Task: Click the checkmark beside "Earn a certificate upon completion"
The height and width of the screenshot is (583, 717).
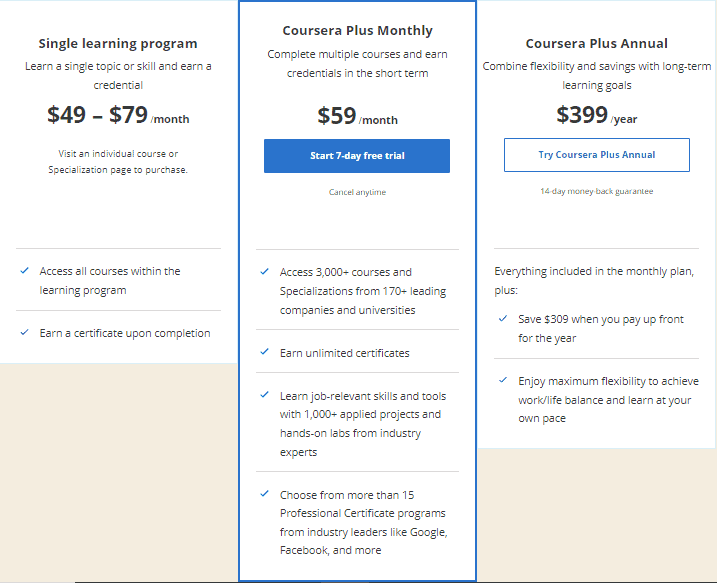Action: 24,333
